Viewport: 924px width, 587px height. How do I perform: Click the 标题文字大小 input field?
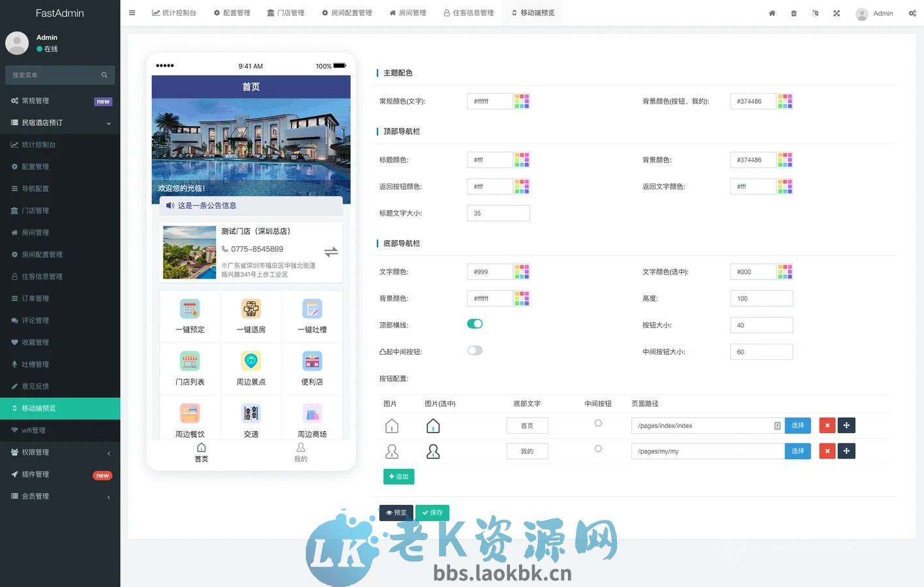(x=498, y=213)
